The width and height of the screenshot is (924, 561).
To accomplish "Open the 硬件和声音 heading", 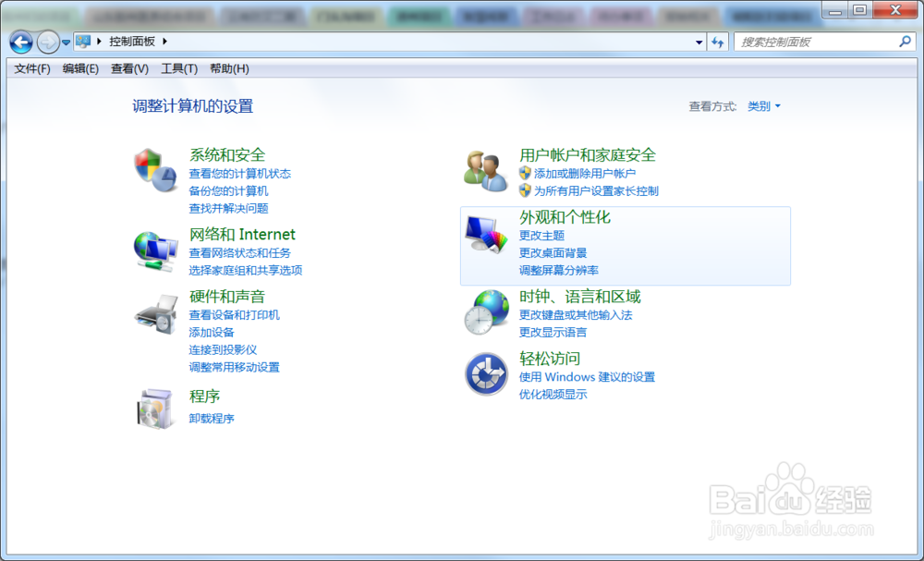I will (x=227, y=297).
